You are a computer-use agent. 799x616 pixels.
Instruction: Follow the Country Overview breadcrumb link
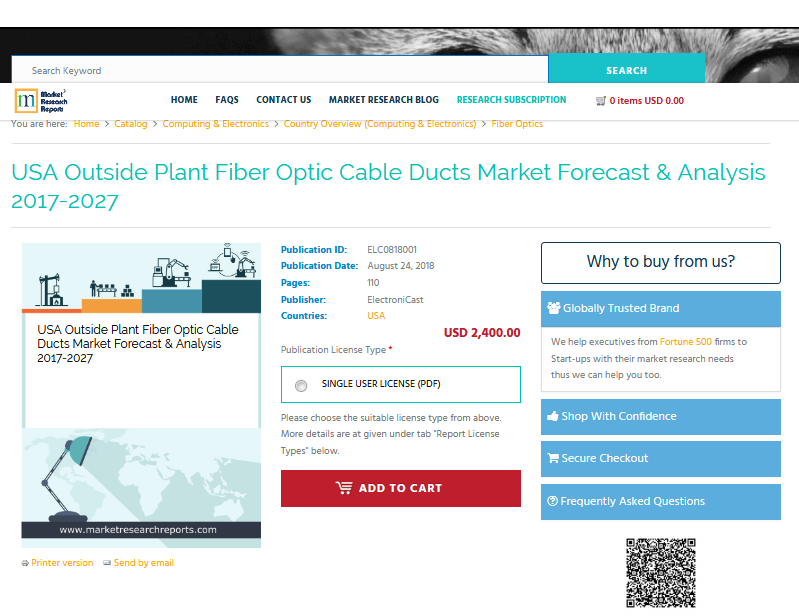pos(380,124)
